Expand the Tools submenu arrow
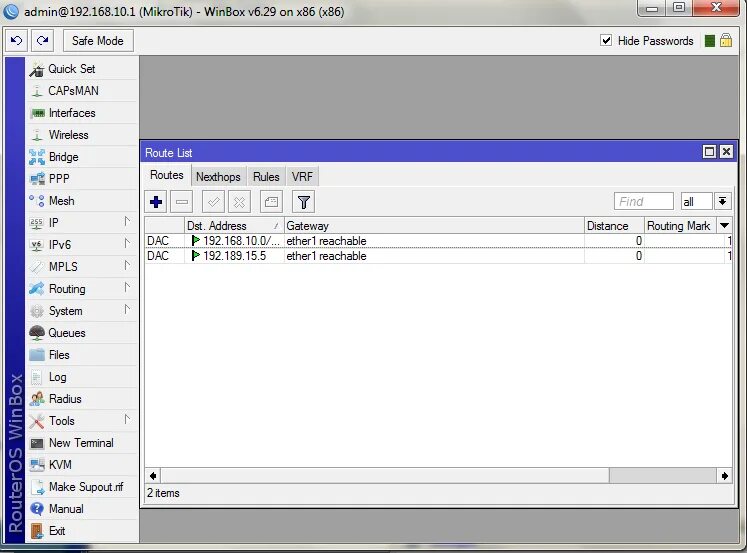 pyautogui.click(x=127, y=420)
